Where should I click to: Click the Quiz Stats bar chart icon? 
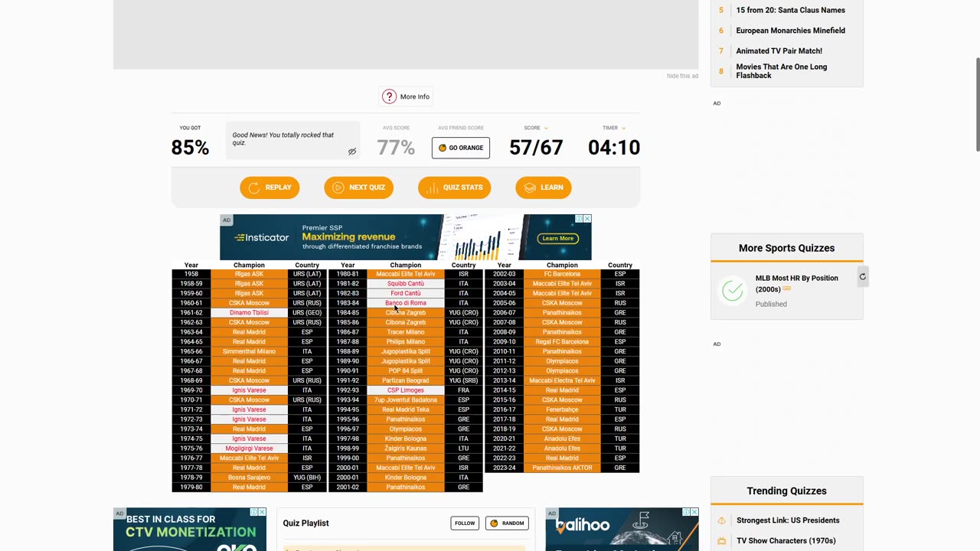(432, 187)
